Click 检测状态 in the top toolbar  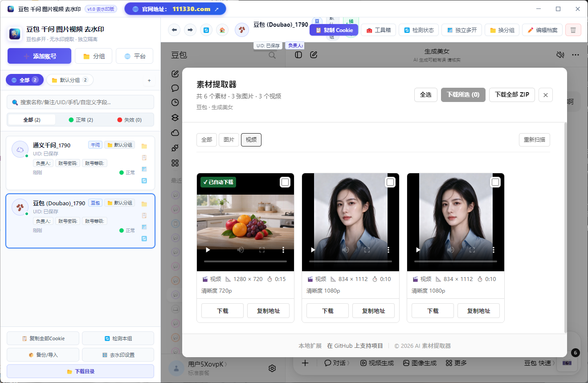coord(419,30)
